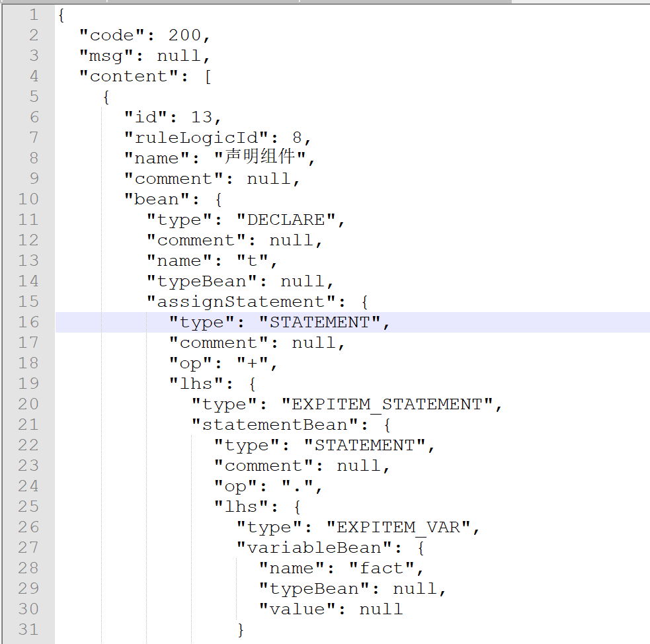Click the "lhs" key on line 25
Screen dimensions: 650x644
click(x=241, y=506)
